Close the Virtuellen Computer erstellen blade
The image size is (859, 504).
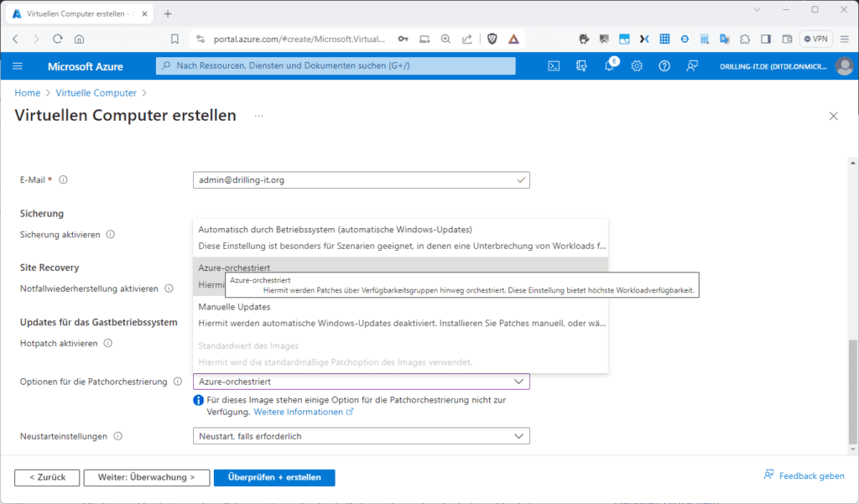point(833,116)
